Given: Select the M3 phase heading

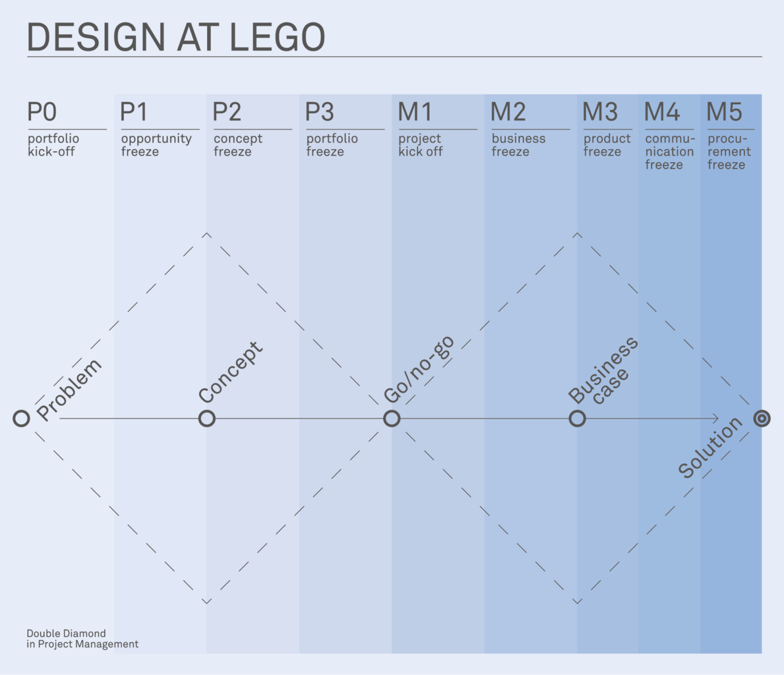Looking at the screenshot, I should tap(600, 113).
